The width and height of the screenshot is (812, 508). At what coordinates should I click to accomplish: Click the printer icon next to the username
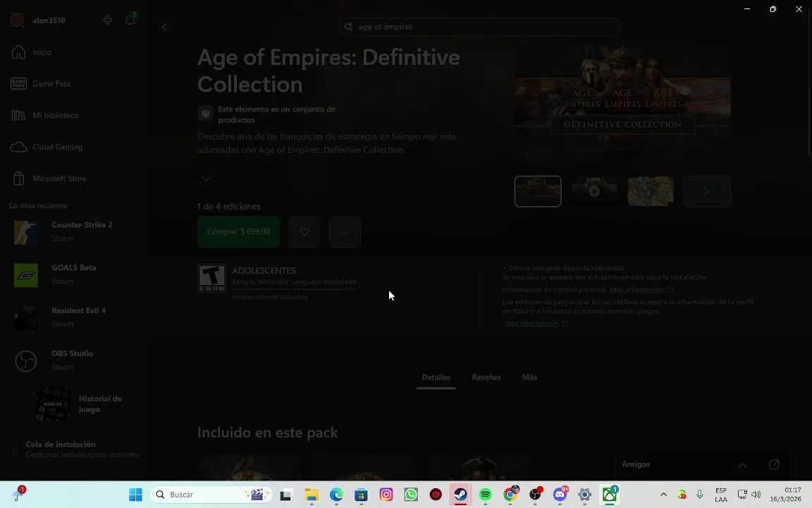click(x=108, y=20)
